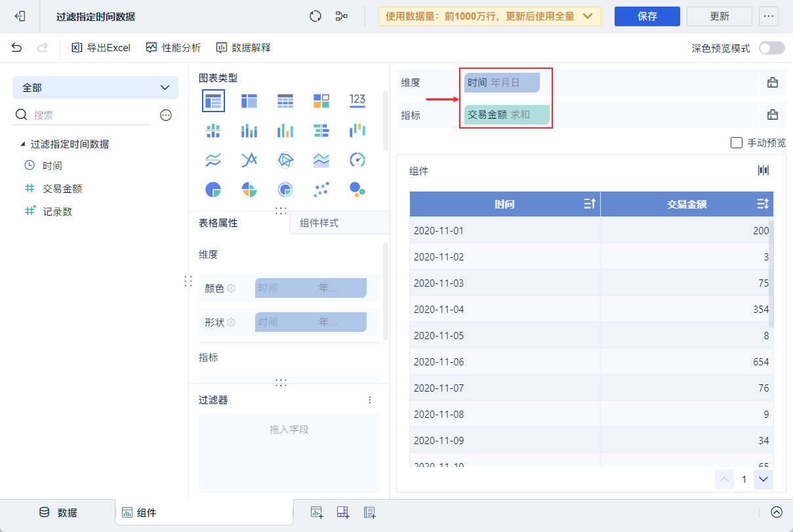Select the multi-layer pie chart type
This screenshot has width=793, height=532.
click(285, 190)
